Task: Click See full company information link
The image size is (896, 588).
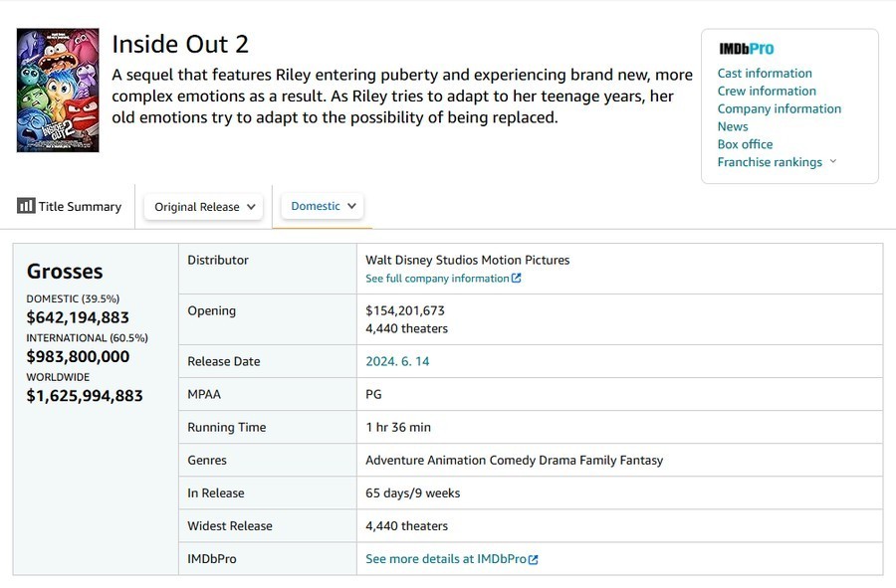Action: [437, 279]
